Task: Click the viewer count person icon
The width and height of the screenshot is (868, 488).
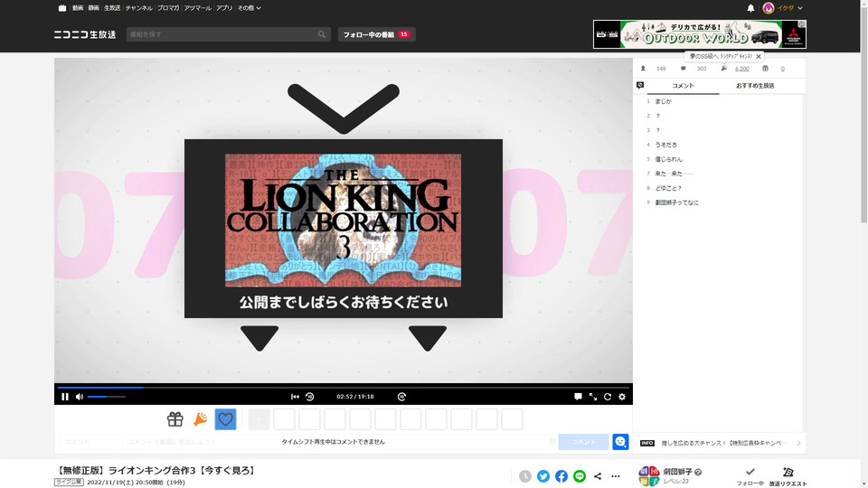Action: [x=643, y=69]
